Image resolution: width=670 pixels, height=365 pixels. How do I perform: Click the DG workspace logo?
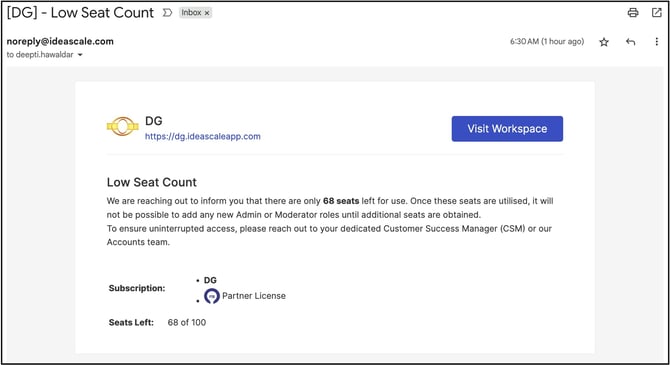tap(123, 127)
